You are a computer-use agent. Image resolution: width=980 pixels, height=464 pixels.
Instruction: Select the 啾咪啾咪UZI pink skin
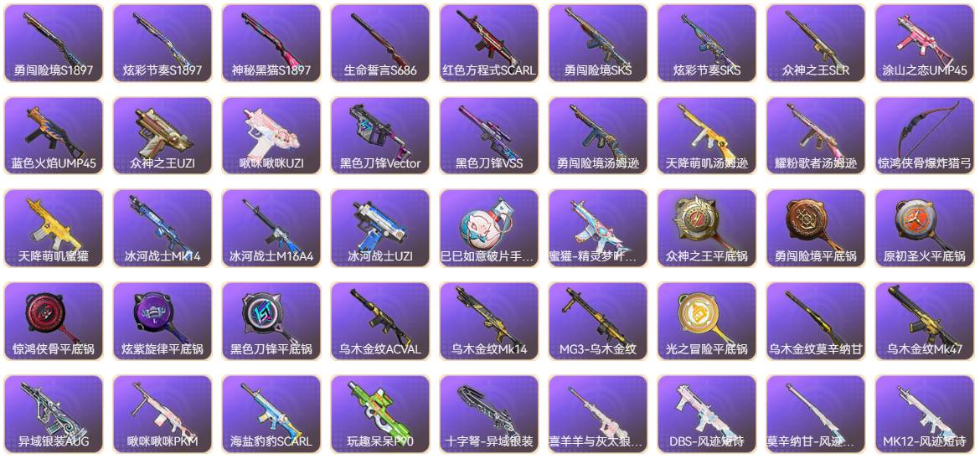[x=271, y=136]
